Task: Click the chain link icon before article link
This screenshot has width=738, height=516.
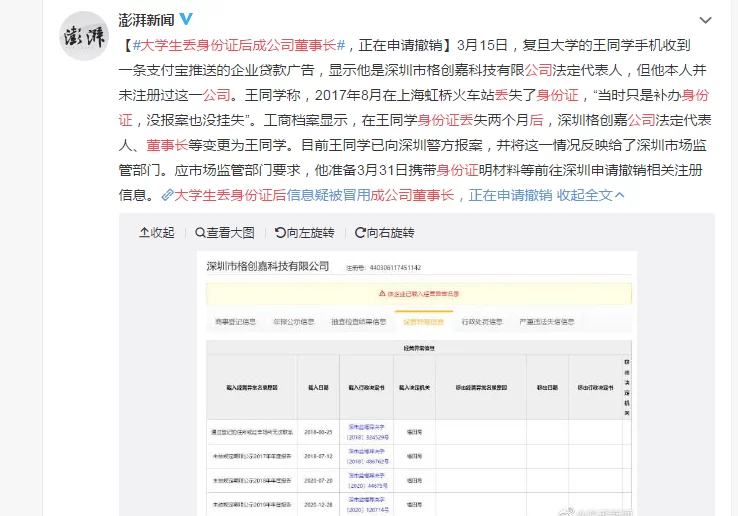Action: (x=167, y=195)
